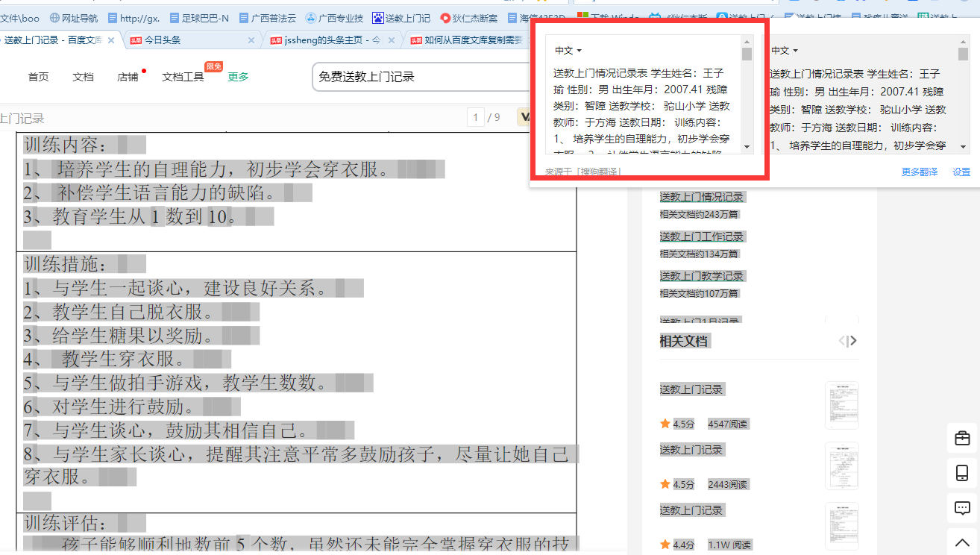The width and height of the screenshot is (980, 555).
Task: Open the first 送教上门记录 document thumbnail
Action: coord(841,405)
